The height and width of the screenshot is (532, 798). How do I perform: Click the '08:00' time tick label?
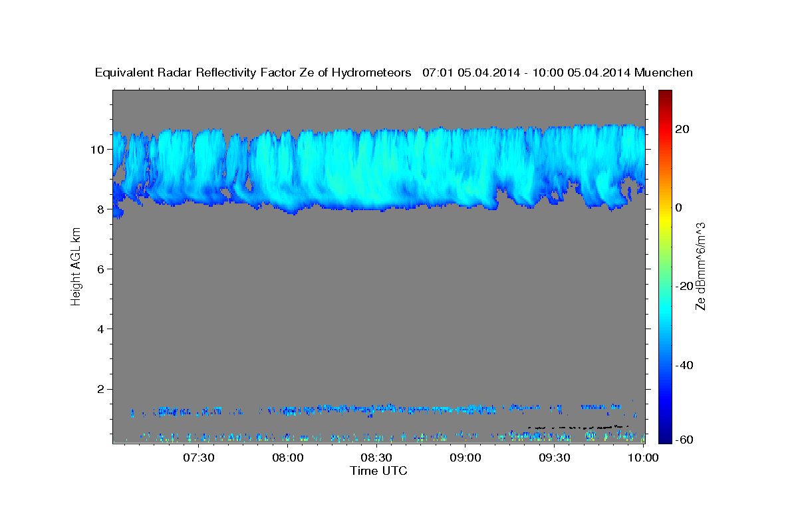[288, 458]
